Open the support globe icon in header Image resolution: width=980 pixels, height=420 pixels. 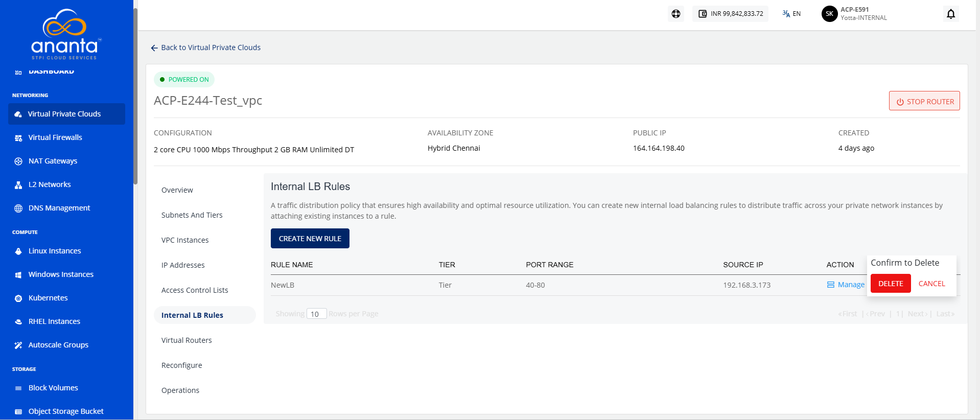point(676,14)
